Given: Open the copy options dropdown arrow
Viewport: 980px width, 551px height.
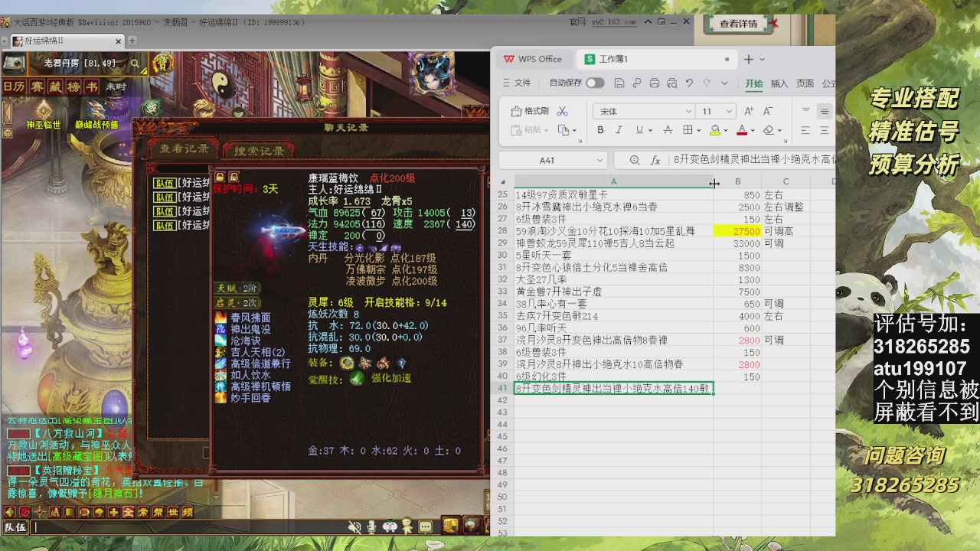Looking at the screenshot, I should point(573,130).
